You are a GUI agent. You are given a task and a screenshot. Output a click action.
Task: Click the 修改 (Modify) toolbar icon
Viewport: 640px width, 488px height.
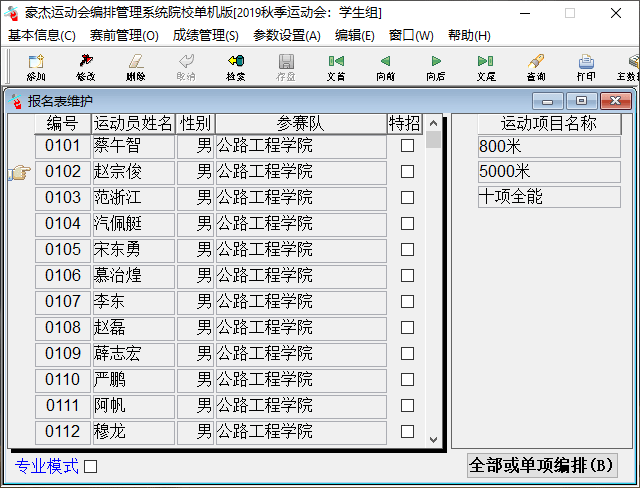point(86,67)
